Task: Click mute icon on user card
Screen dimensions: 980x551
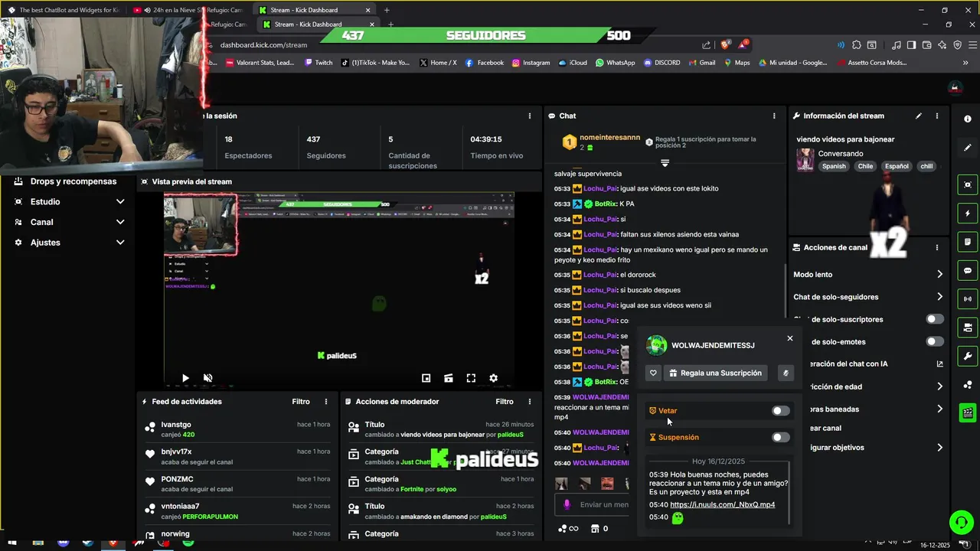Action: (x=785, y=373)
